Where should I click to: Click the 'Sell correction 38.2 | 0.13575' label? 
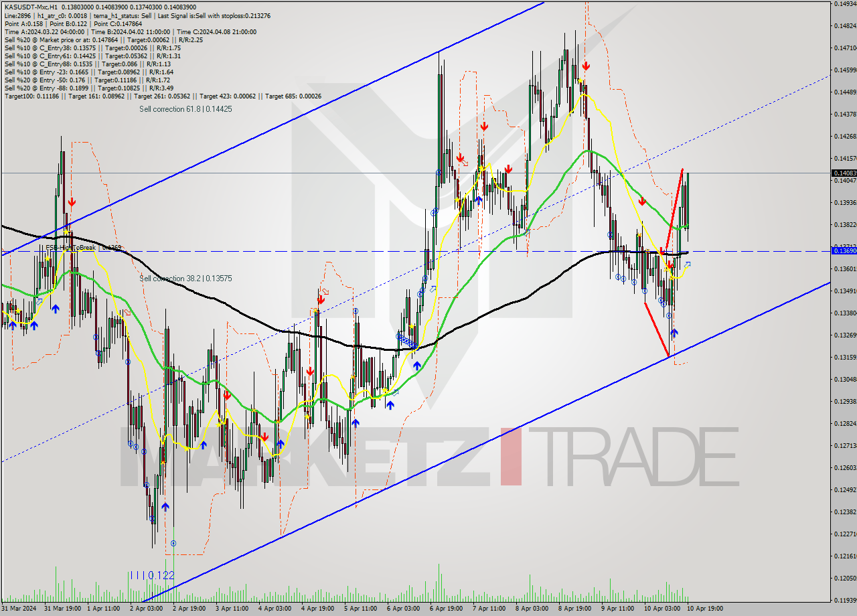click(185, 278)
